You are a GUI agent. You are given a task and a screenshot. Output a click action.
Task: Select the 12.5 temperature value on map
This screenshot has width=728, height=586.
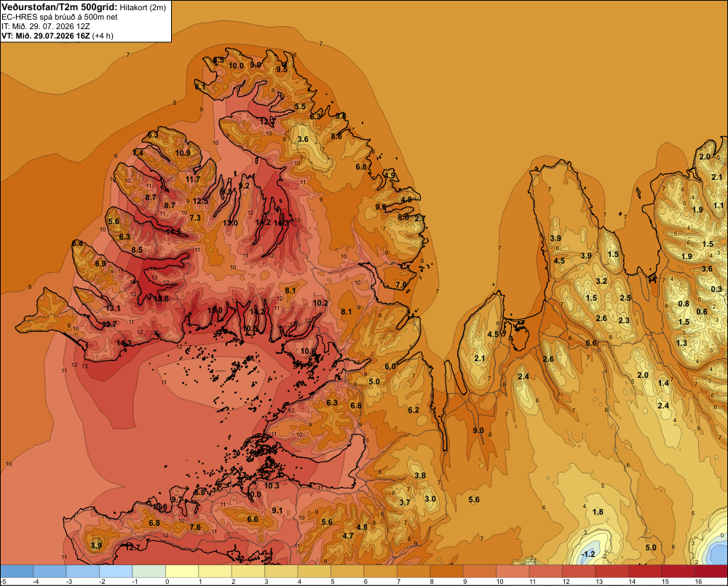click(201, 201)
